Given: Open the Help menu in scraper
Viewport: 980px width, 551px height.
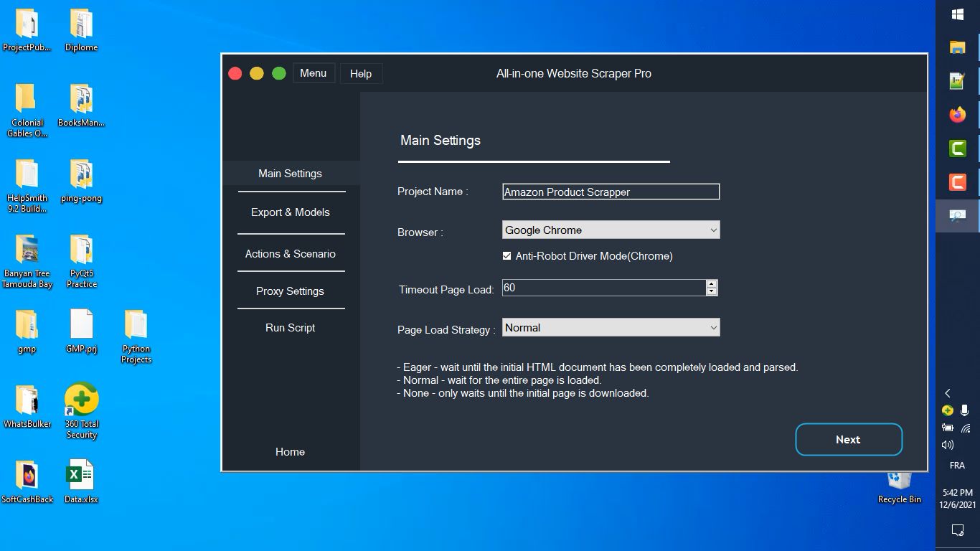Looking at the screenshot, I should [361, 73].
